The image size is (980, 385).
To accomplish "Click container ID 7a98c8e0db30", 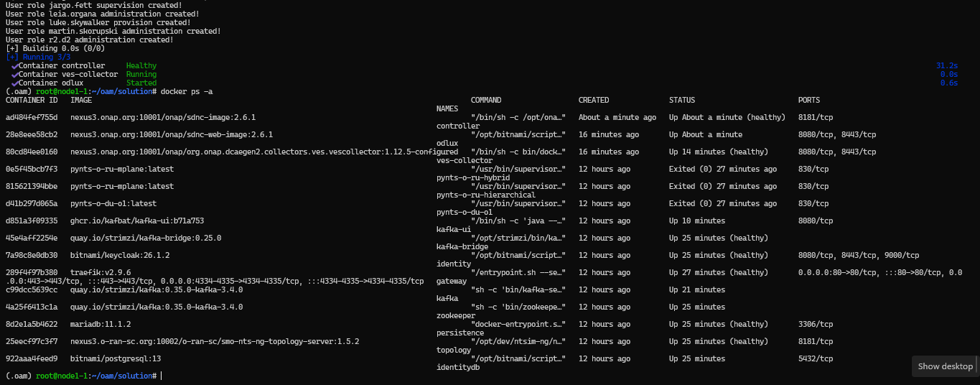I will 32,255.
